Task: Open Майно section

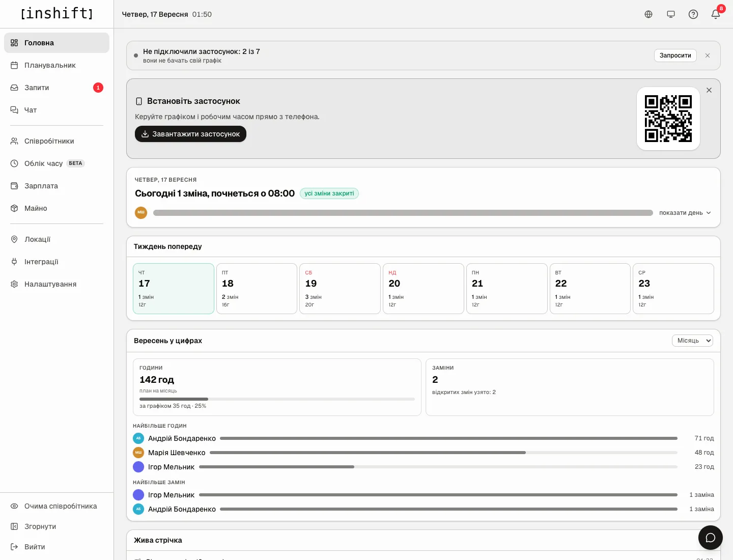Action: tap(57, 208)
